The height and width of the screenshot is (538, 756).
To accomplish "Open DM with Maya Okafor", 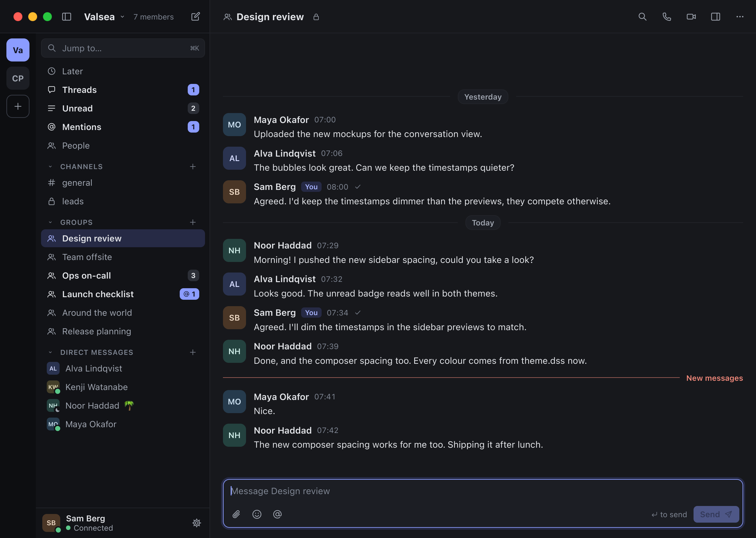I will [x=123, y=424].
